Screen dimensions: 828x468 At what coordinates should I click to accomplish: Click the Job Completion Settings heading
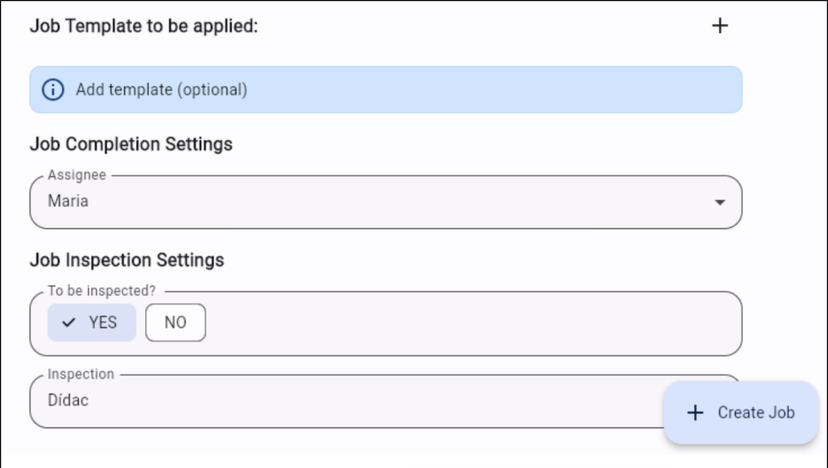click(131, 144)
